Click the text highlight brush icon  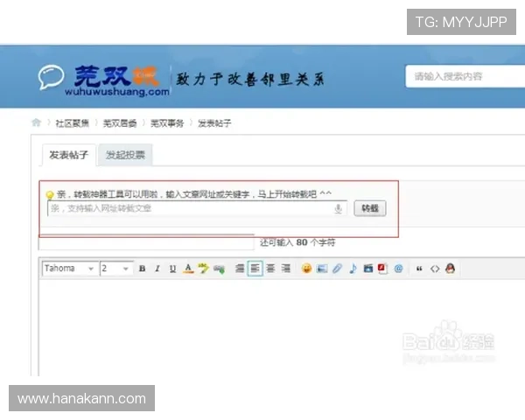(x=203, y=269)
